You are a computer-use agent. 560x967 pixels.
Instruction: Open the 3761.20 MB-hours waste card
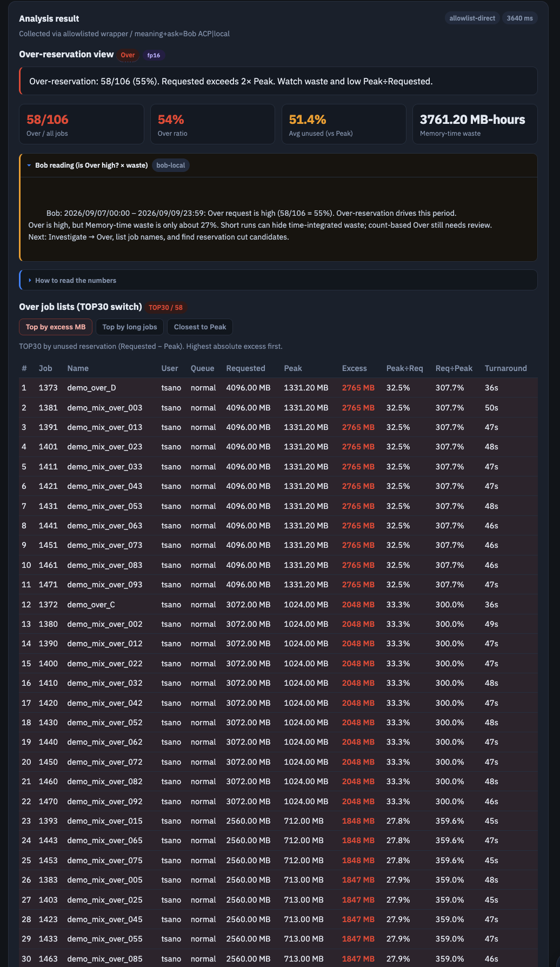[x=475, y=124]
